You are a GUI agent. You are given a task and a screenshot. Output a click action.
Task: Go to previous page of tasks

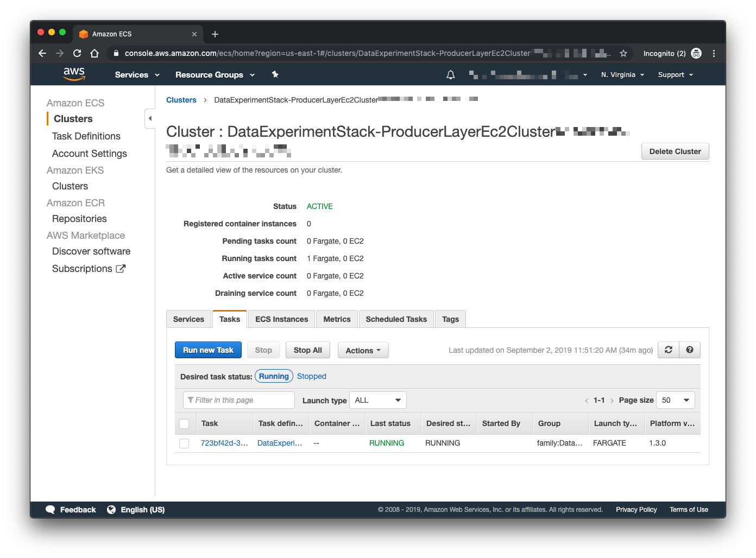[587, 401]
